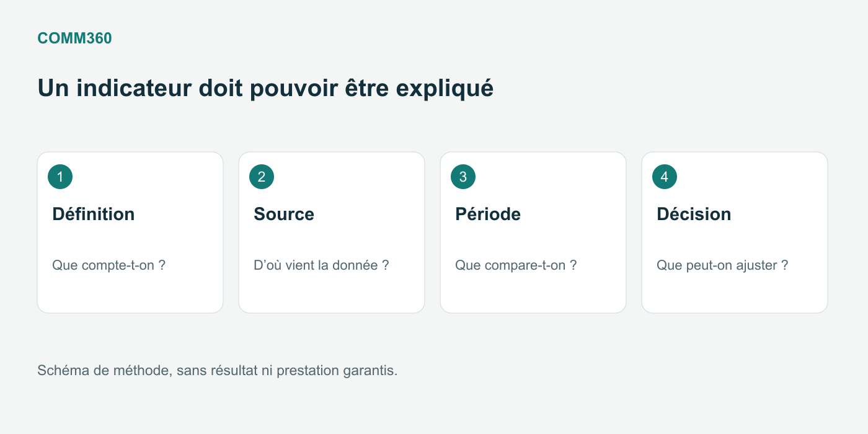Click the footer note Schéma de méthode
This screenshot has height=434, width=868.
click(217, 371)
